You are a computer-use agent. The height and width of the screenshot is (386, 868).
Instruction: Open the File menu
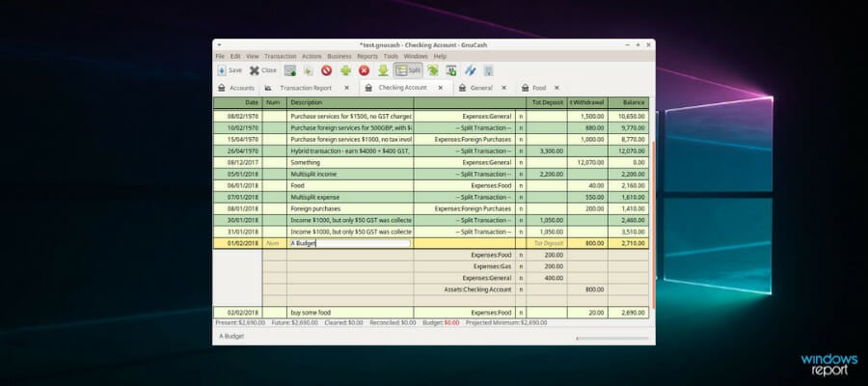coord(220,57)
